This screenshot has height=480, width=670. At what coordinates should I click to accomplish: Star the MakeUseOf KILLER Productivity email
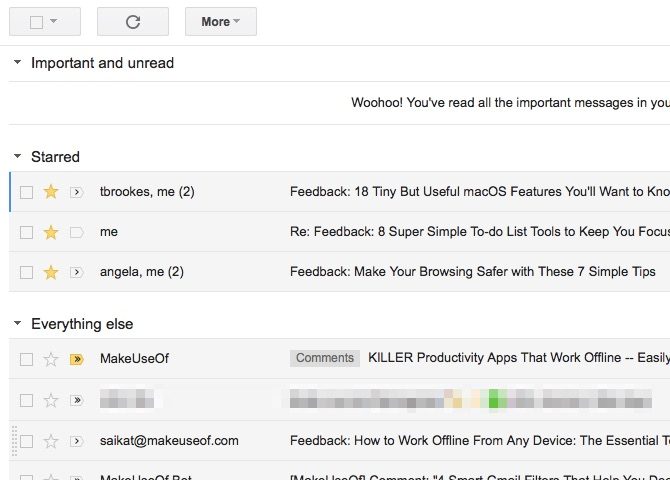point(51,359)
